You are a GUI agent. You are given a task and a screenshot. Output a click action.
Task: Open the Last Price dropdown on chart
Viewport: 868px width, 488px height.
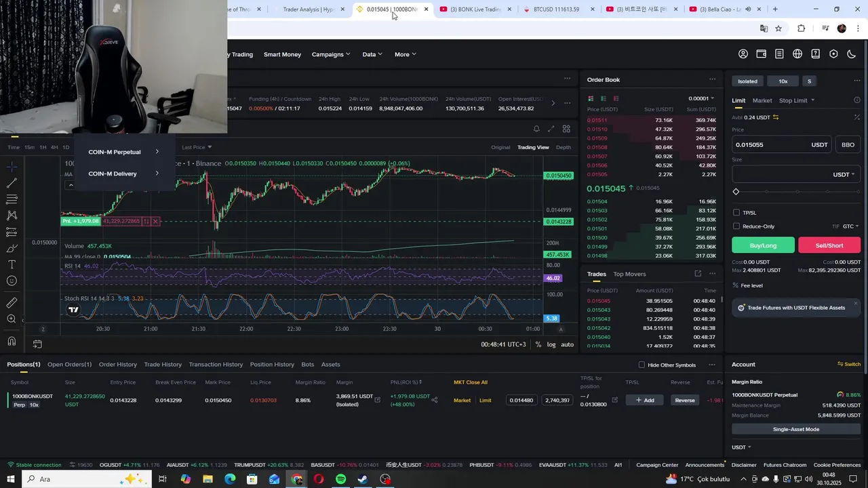point(197,147)
